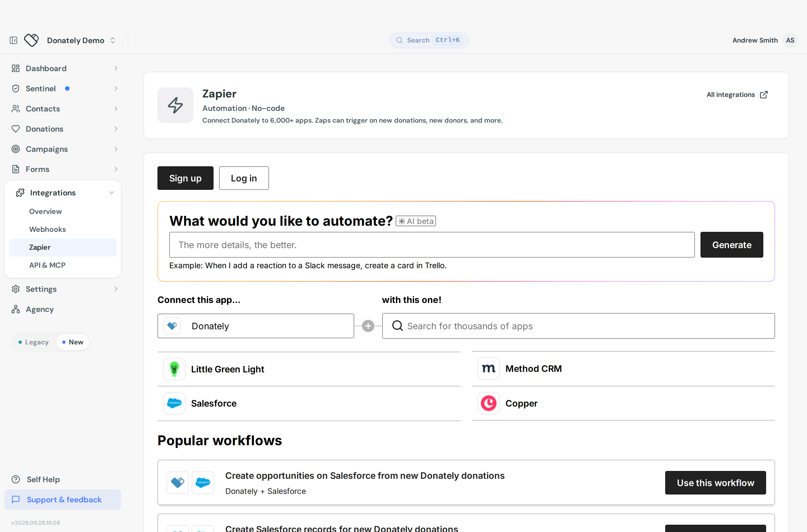Viewport: 807px width, 532px height.
Task: Switch to the Legacy interface
Action: click(x=34, y=342)
